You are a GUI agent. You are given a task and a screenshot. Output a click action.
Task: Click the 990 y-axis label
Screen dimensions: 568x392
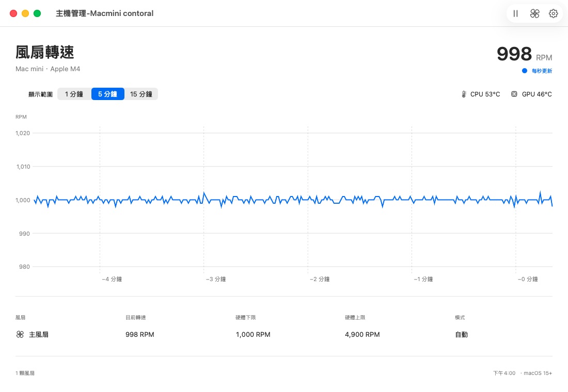25,234
